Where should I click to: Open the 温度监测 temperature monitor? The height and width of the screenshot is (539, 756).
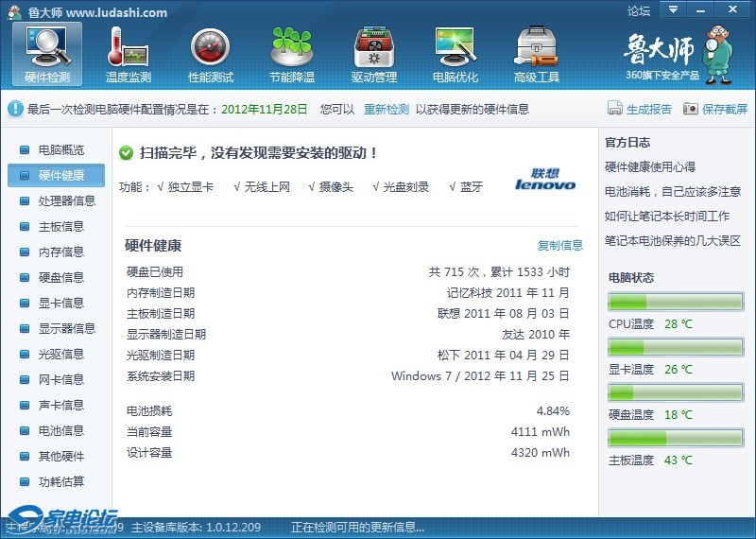pyautogui.click(x=129, y=54)
